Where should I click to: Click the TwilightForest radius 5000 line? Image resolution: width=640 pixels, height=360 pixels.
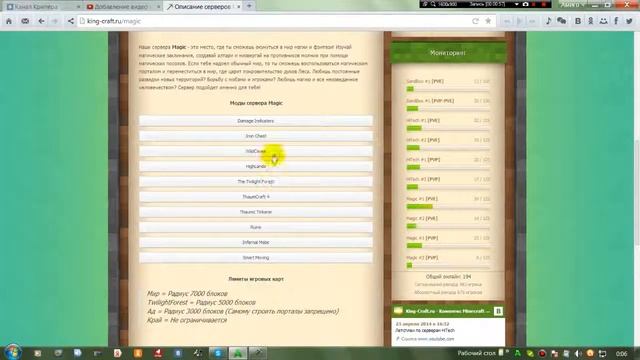(x=202, y=302)
